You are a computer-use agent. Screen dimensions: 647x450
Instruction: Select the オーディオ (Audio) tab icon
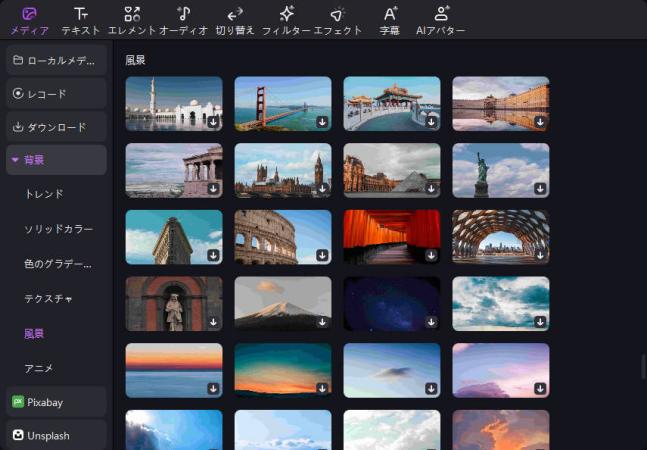click(183, 20)
